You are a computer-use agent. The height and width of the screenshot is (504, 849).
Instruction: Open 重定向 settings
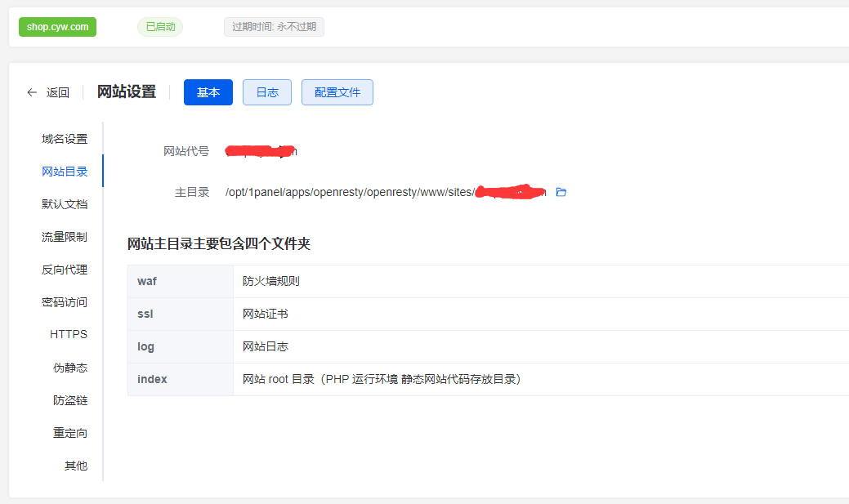point(70,433)
